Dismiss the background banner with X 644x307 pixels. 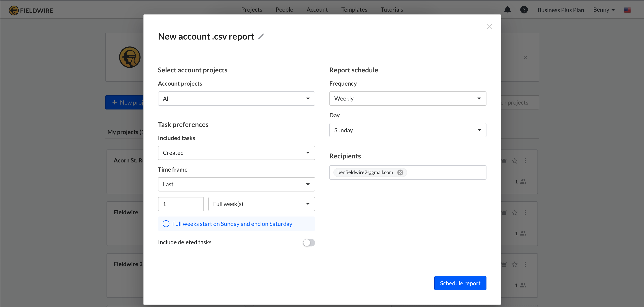point(525,57)
